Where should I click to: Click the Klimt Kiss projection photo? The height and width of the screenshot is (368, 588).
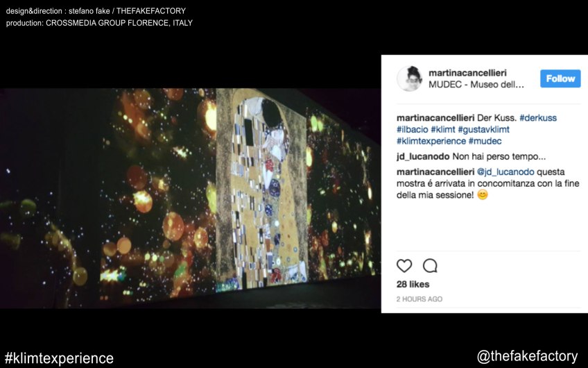pos(190,199)
